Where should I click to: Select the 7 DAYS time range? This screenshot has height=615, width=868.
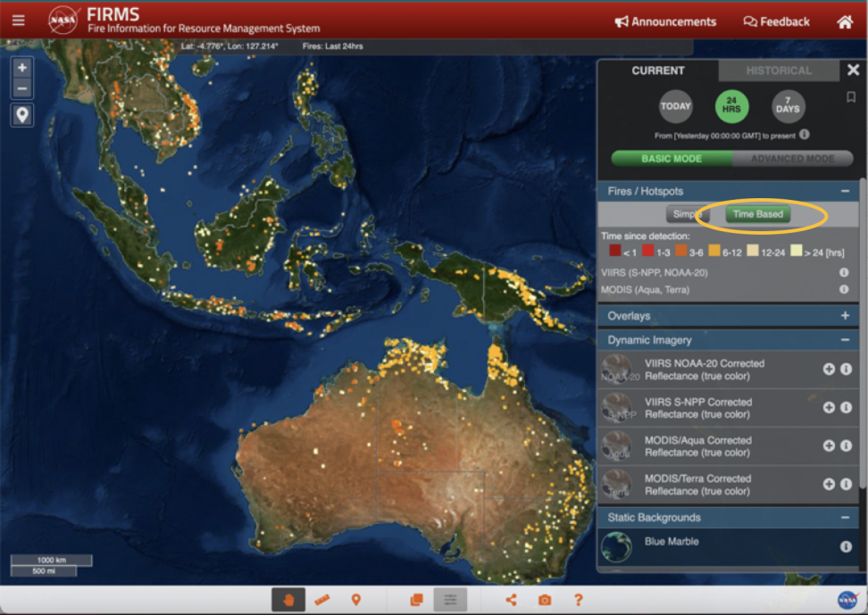[788, 106]
